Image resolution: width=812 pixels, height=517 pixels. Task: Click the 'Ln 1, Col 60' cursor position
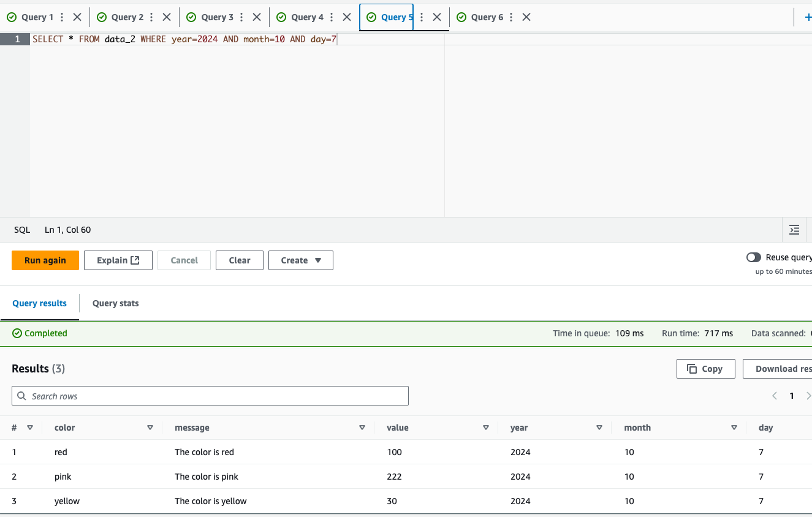(x=68, y=230)
